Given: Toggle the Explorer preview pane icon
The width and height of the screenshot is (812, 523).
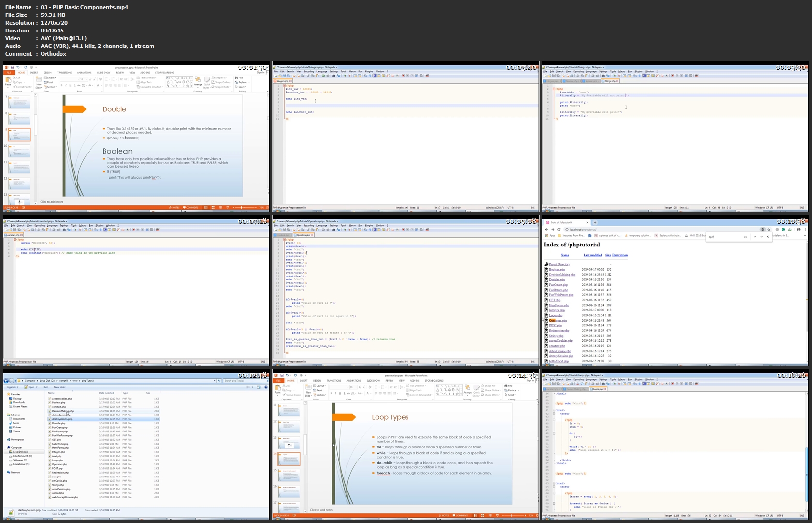Looking at the screenshot, I should 259,387.
